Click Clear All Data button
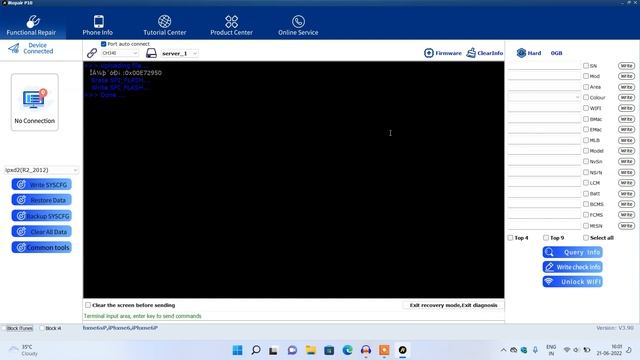The height and width of the screenshot is (360, 640). 42,231
